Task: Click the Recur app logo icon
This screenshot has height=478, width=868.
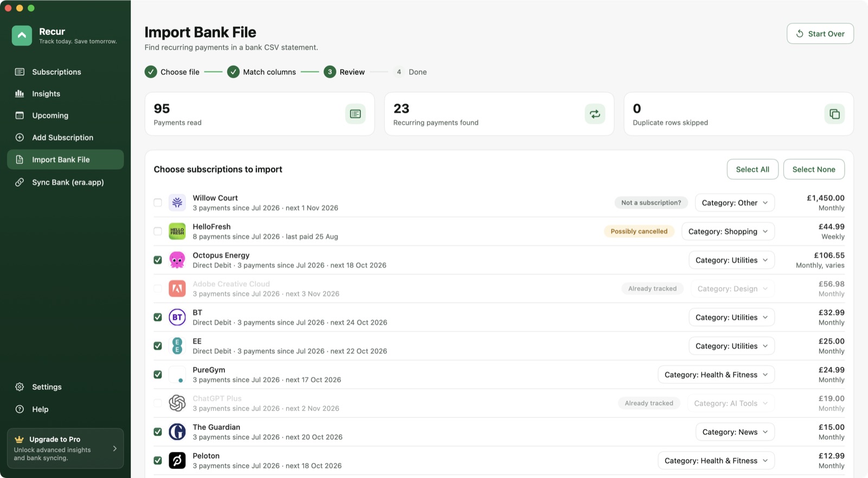Action: [x=22, y=35]
